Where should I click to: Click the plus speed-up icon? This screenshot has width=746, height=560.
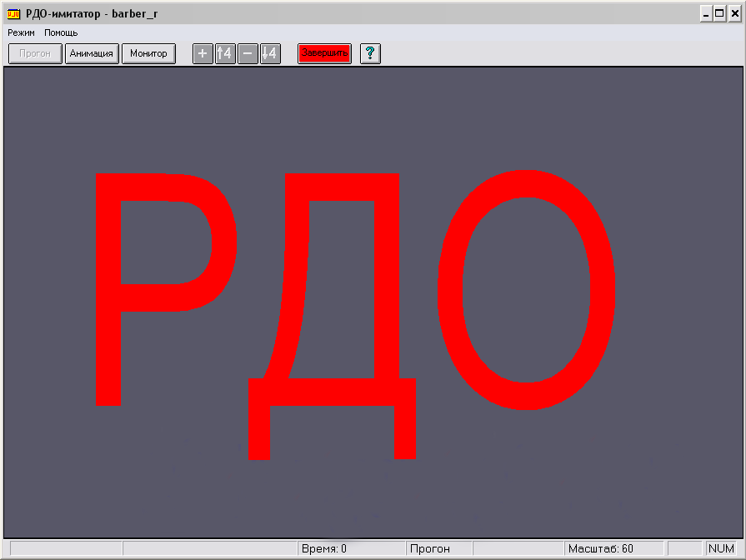pos(203,53)
